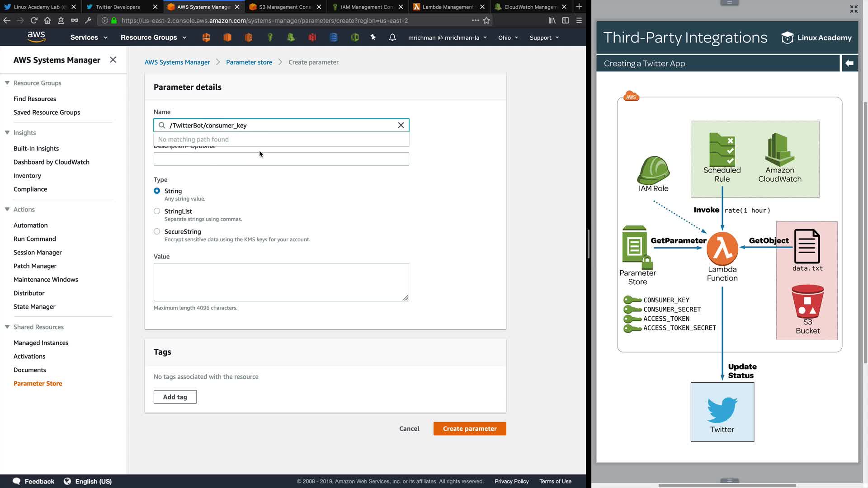
Task: Click the Create parameter button
Action: point(469,428)
